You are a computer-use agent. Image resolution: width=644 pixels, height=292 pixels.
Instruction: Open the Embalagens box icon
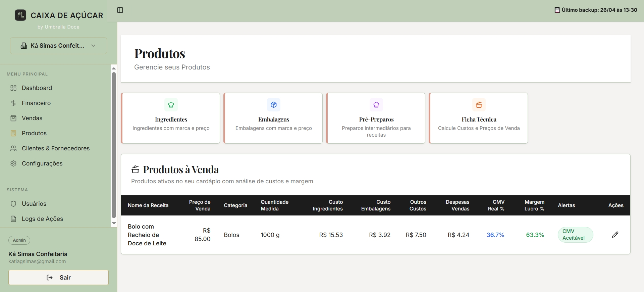pyautogui.click(x=274, y=105)
